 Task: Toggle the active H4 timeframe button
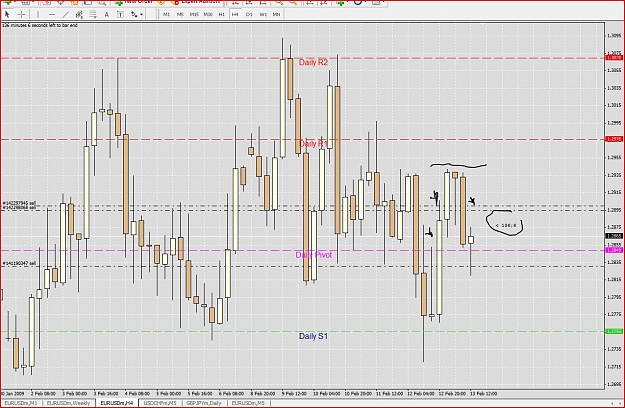tap(235, 14)
